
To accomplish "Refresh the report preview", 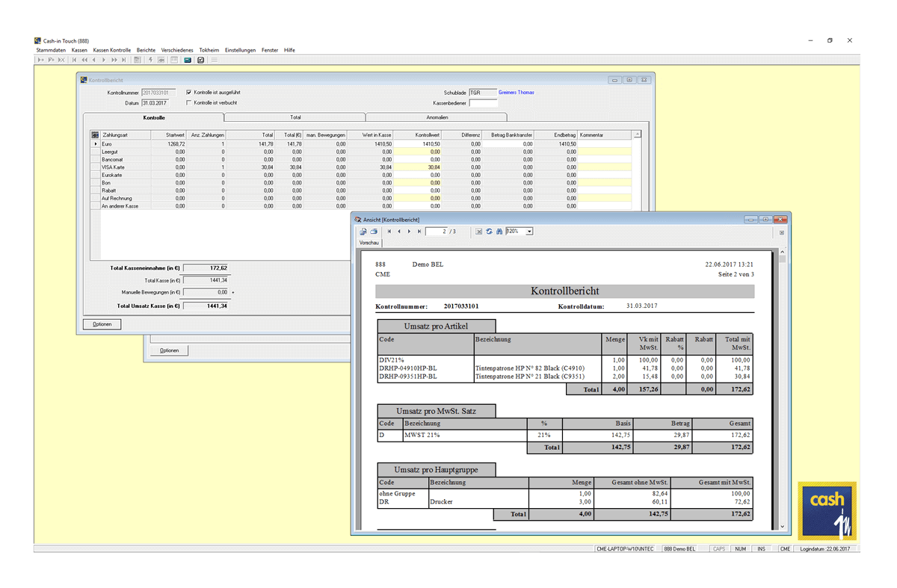I will 489,232.
